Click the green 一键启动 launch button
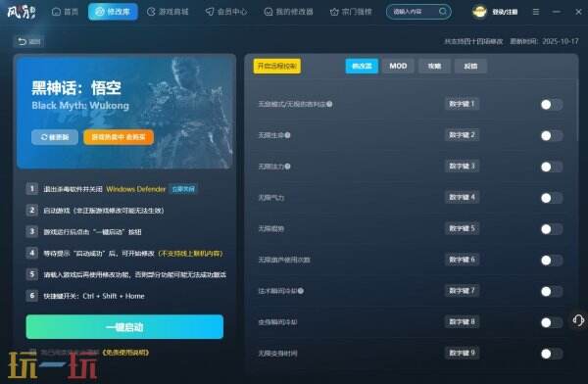The width and height of the screenshot is (588, 384). 124,327
